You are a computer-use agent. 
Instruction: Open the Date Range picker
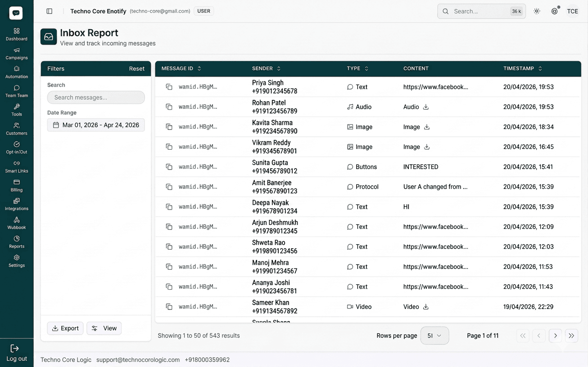click(96, 125)
